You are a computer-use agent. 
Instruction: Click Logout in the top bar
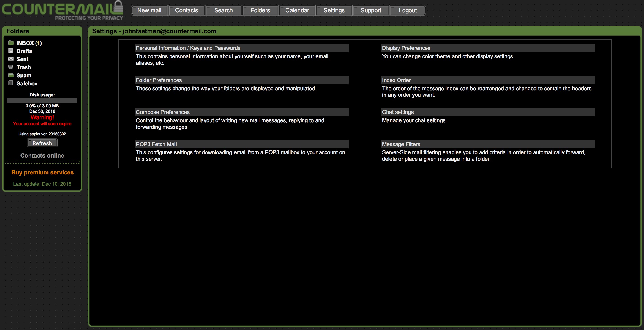point(407,11)
